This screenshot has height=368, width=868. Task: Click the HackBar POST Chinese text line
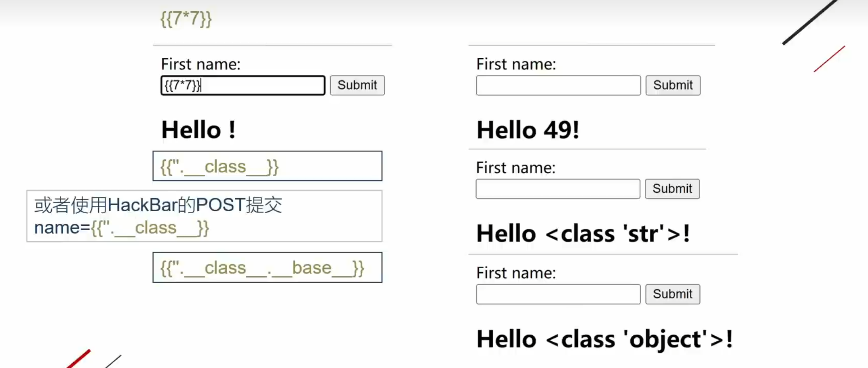click(x=158, y=205)
